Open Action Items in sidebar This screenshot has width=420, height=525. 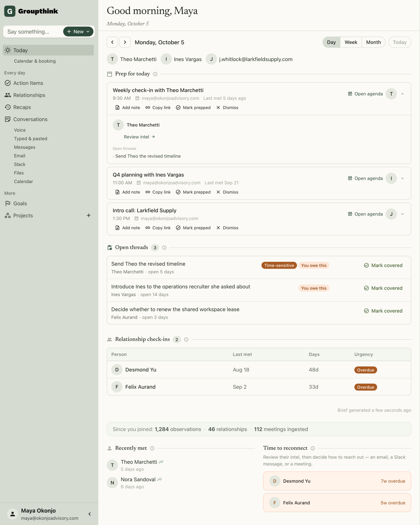tap(48, 83)
